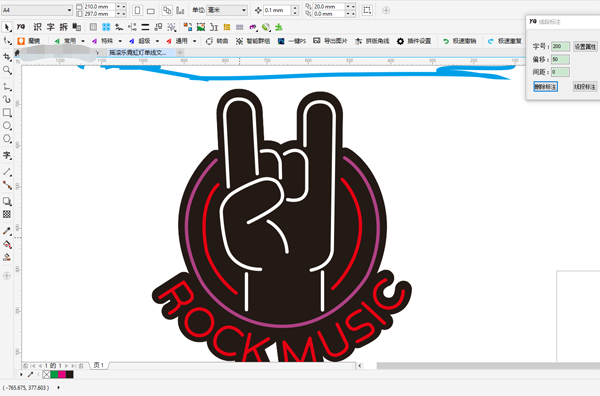Select the Color Eyedropper tool
Viewport: 600px width, 396px height.
coord(7,231)
